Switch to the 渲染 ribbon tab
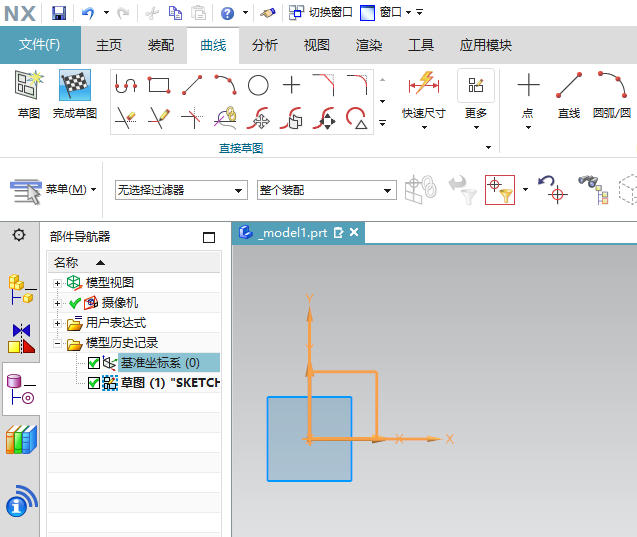The image size is (637, 537). 369,45
